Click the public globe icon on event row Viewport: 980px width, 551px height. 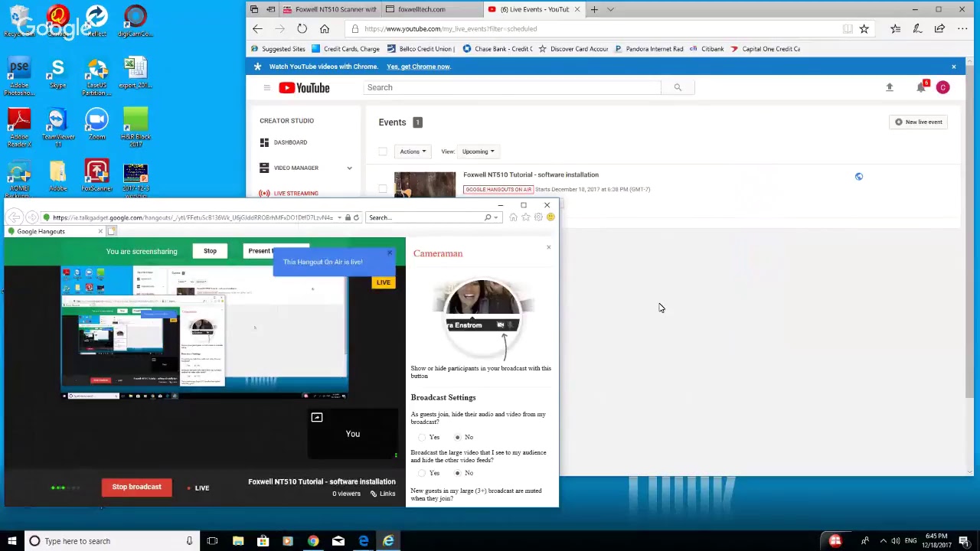click(858, 177)
